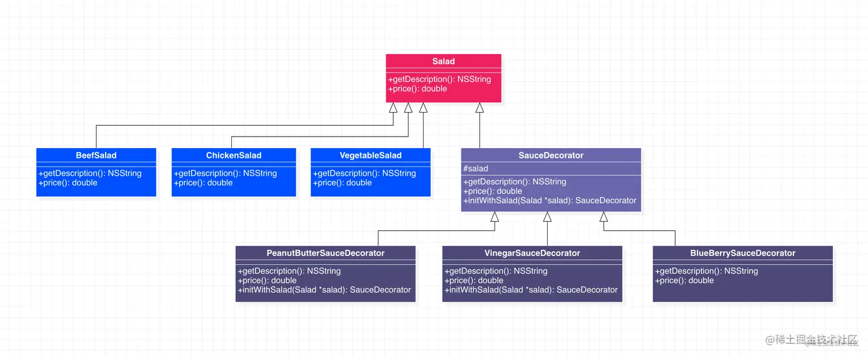
Task: Click price(): double in Salad class
Action: click(417, 88)
